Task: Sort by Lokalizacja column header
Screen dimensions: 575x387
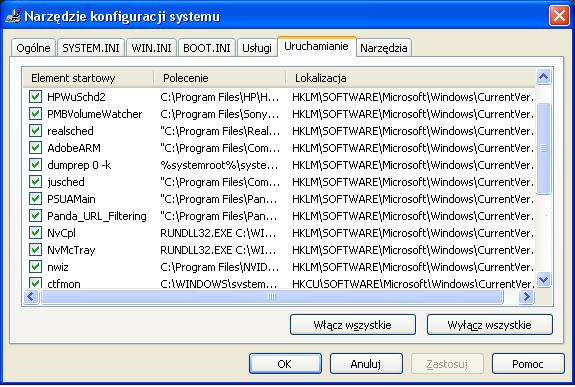Action: (x=410, y=78)
